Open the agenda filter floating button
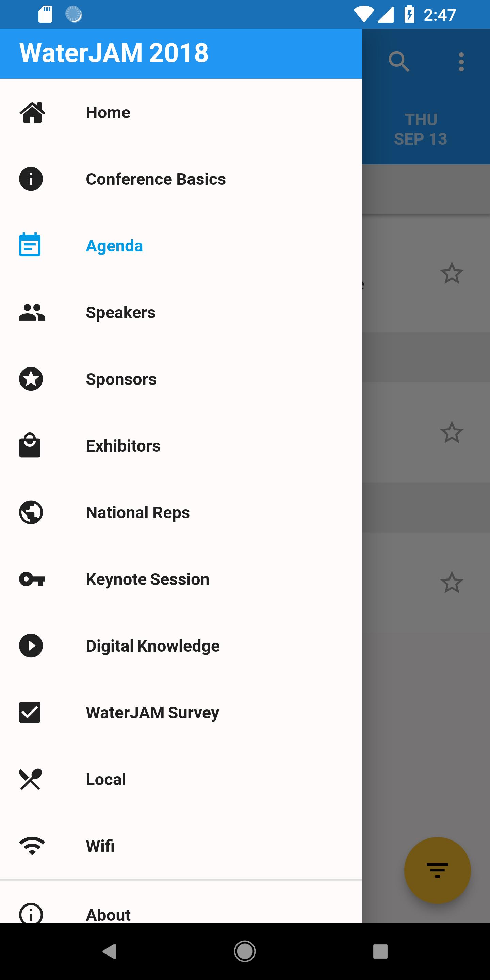This screenshot has height=980, width=490. point(437,870)
